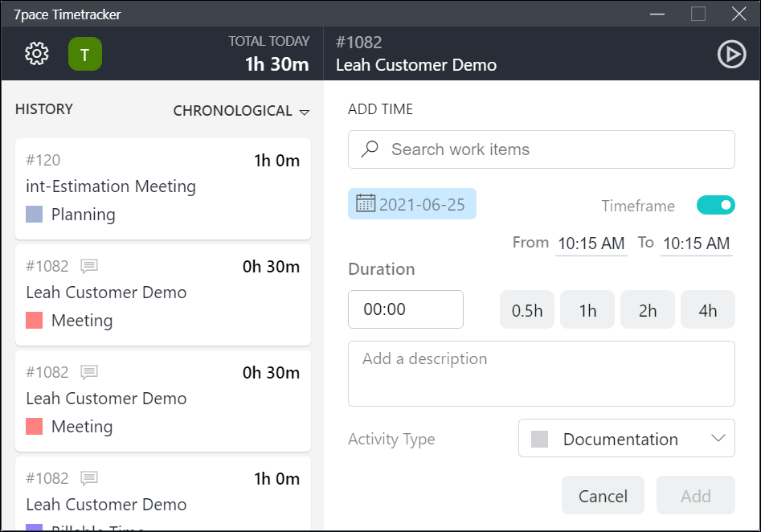This screenshot has width=761, height=532.
Task: Pick date 2021-06-25
Action: coord(412,204)
